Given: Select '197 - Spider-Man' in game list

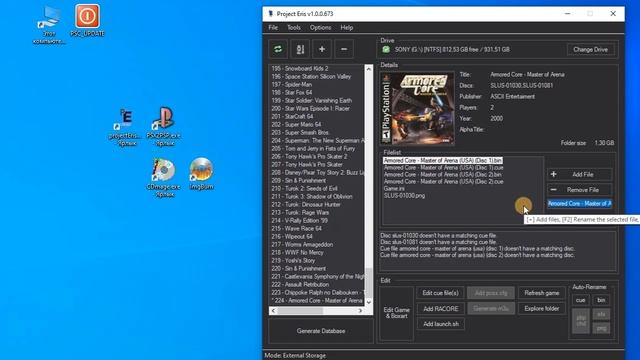Looking at the screenshot, I should click(x=292, y=84).
